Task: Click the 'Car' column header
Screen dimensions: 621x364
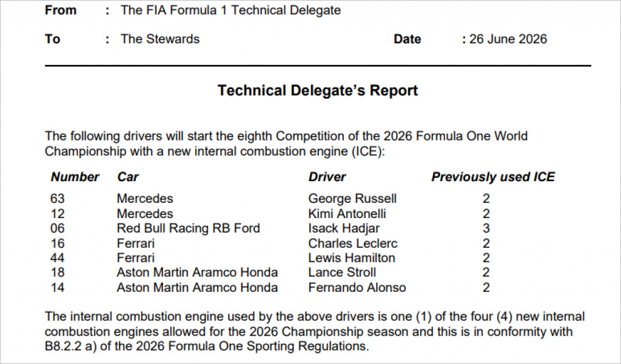Action: (x=128, y=177)
